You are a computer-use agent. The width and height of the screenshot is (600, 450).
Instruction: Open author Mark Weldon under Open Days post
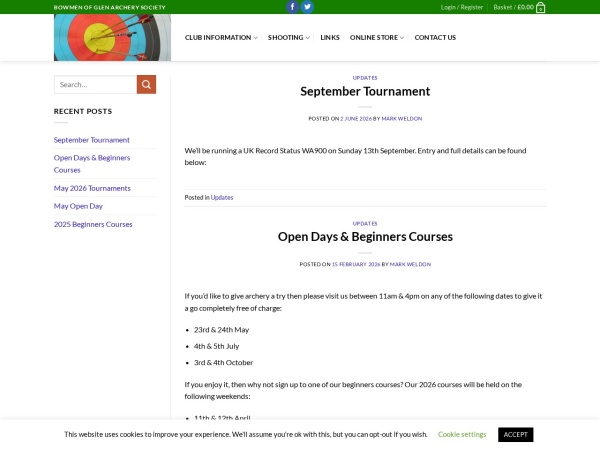(410, 264)
